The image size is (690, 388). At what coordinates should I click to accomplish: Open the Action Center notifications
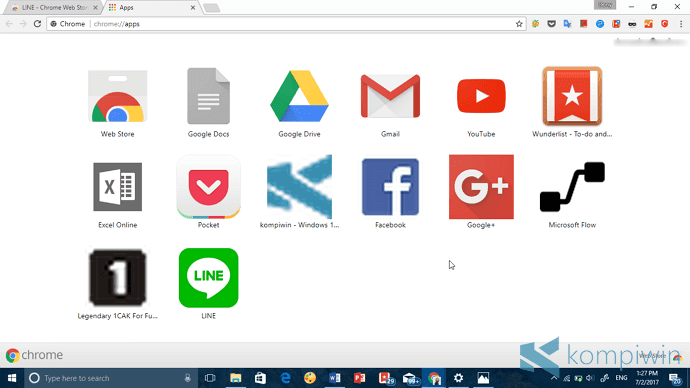675,378
